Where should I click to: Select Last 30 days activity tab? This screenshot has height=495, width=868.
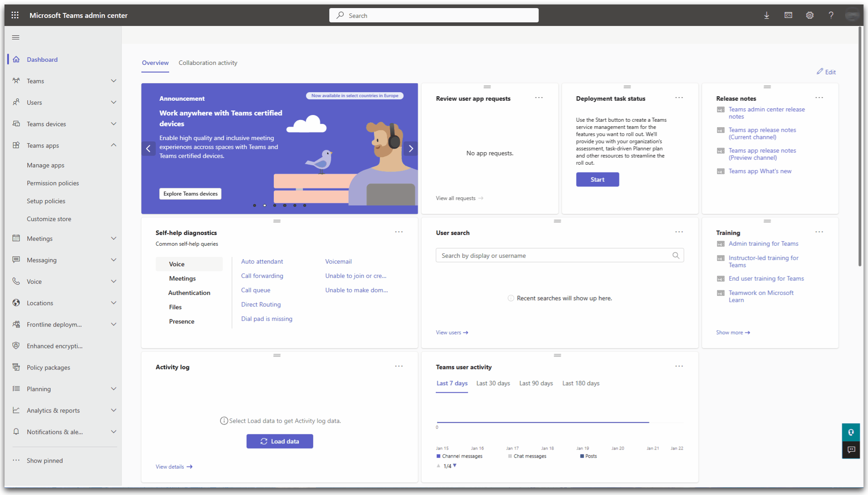pyautogui.click(x=493, y=383)
